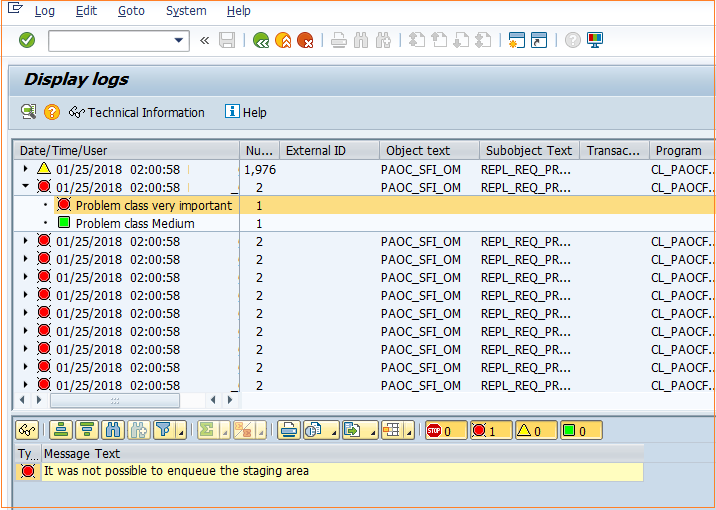The image size is (716, 510).
Task: Click the message Details glasses icon
Action: [27, 430]
